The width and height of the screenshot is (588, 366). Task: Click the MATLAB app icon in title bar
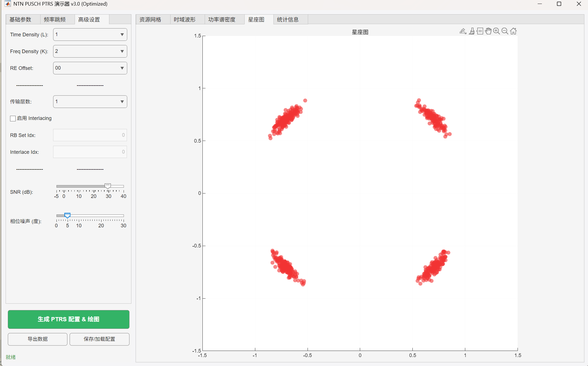(8, 4)
